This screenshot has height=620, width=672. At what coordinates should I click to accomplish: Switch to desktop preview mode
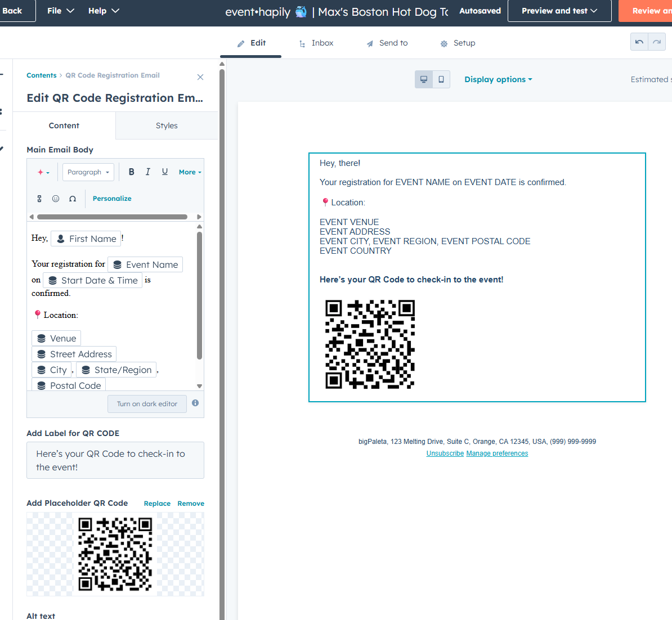click(x=424, y=79)
